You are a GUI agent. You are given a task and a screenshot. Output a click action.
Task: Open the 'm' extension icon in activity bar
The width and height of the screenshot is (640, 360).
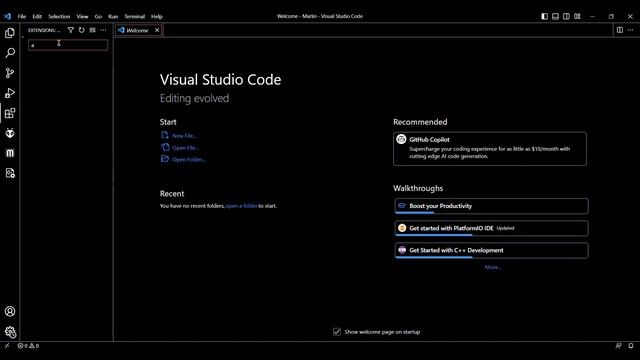coord(10,153)
